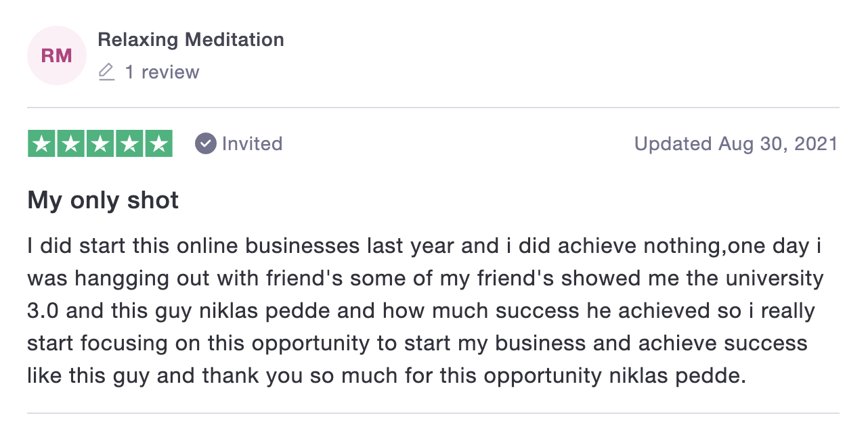Open the "My only shot" review title

click(x=103, y=201)
